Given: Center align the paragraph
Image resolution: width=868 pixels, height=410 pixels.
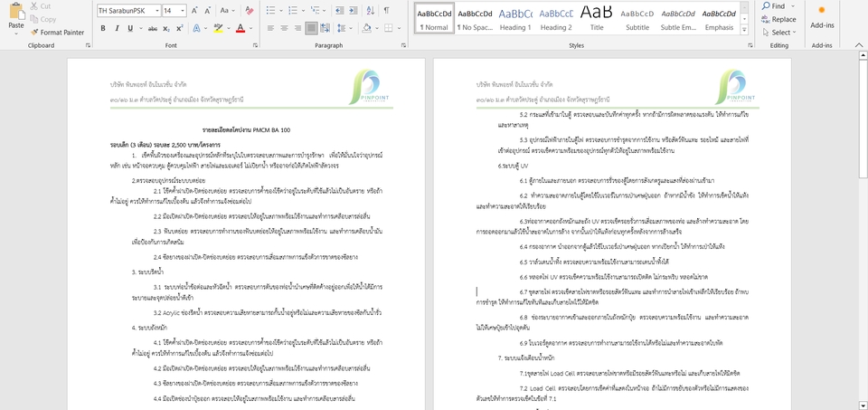Looking at the screenshot, I should [284, 28].
